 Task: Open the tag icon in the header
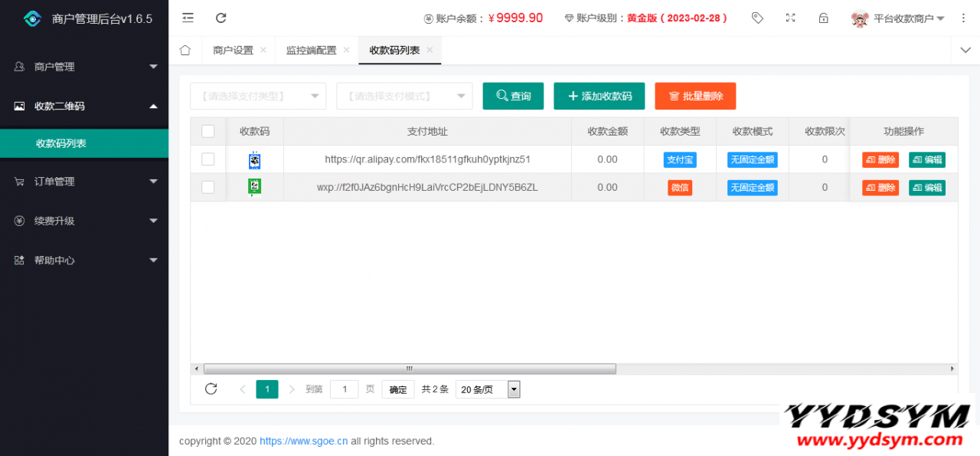[757, 18]
